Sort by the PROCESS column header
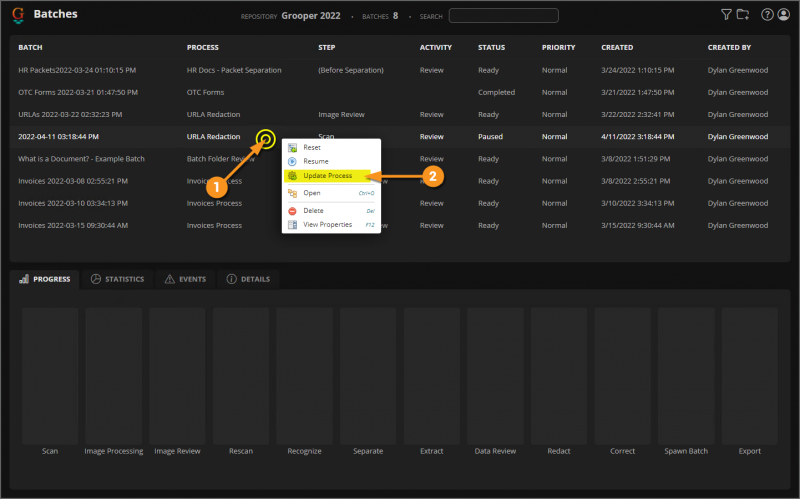Screen dimensions: 800x499 pyautogui.click(x=203, y=47)
